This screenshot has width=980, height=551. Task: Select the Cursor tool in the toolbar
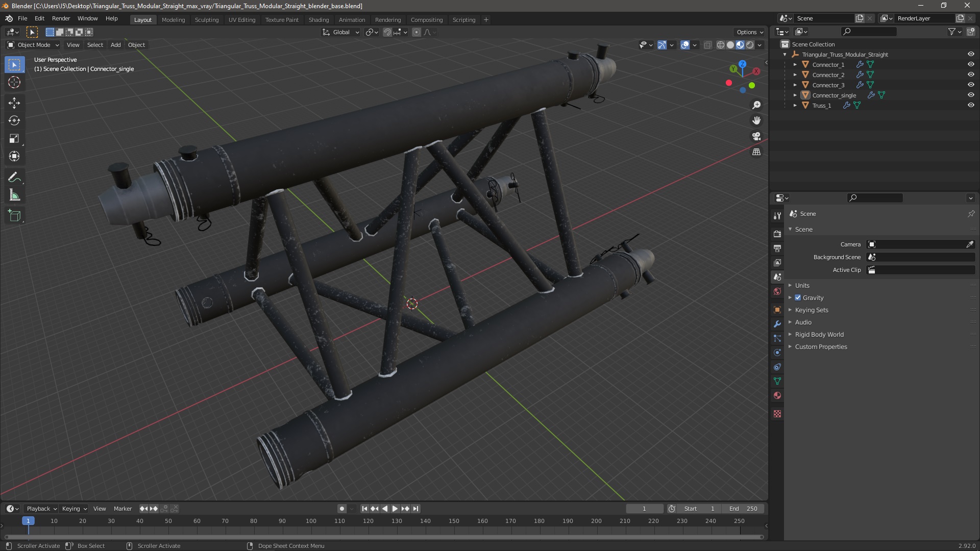pyautogui.click(x=14, y=82)
